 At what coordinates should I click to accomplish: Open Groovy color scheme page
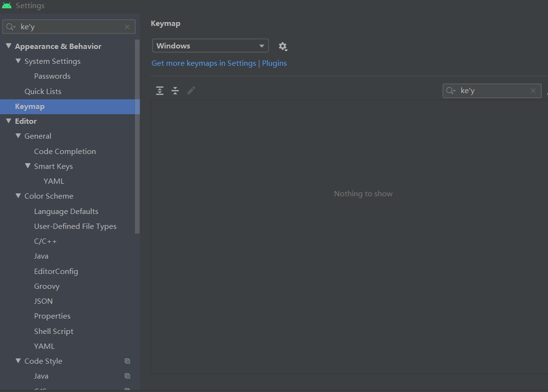tap(47, 286)
